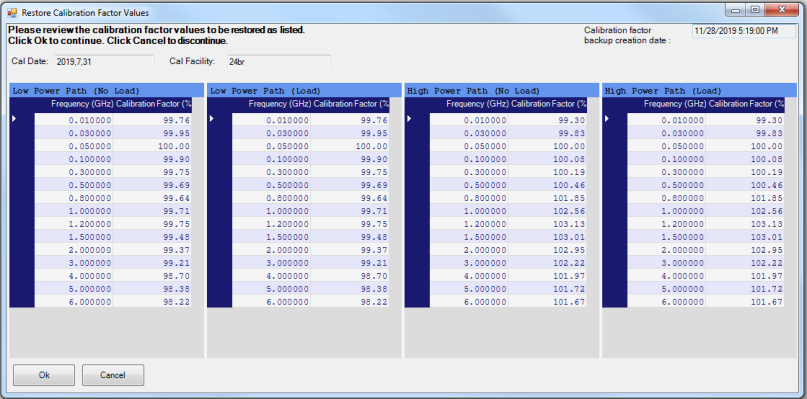Viewport: 807px width, 399px height.
Task: Select 2.000000 frequency in Low Power Path (Load)
Action: click(x=272, y=250)
